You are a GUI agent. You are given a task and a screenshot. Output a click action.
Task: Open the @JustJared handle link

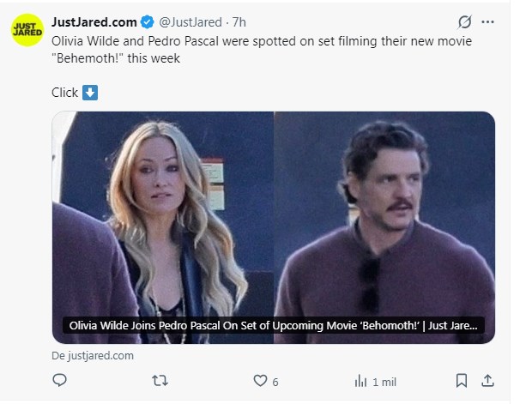tap(191, 21)
